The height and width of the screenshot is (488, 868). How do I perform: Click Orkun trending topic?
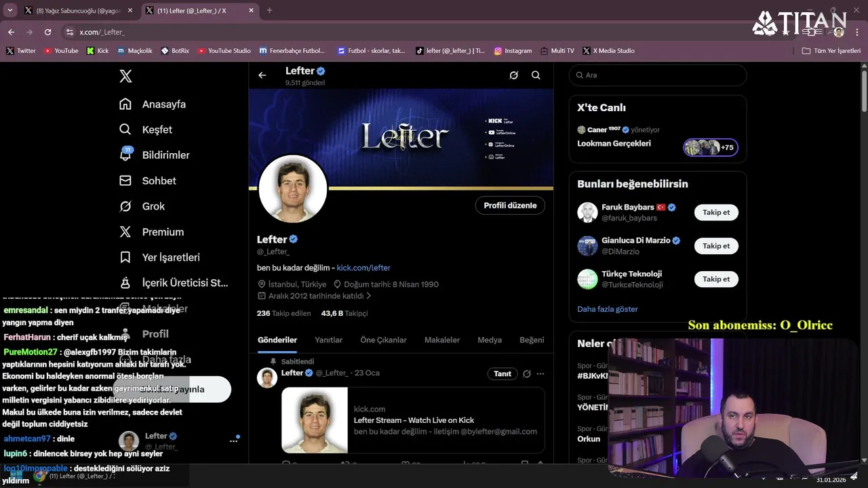(x=589, y=439)
